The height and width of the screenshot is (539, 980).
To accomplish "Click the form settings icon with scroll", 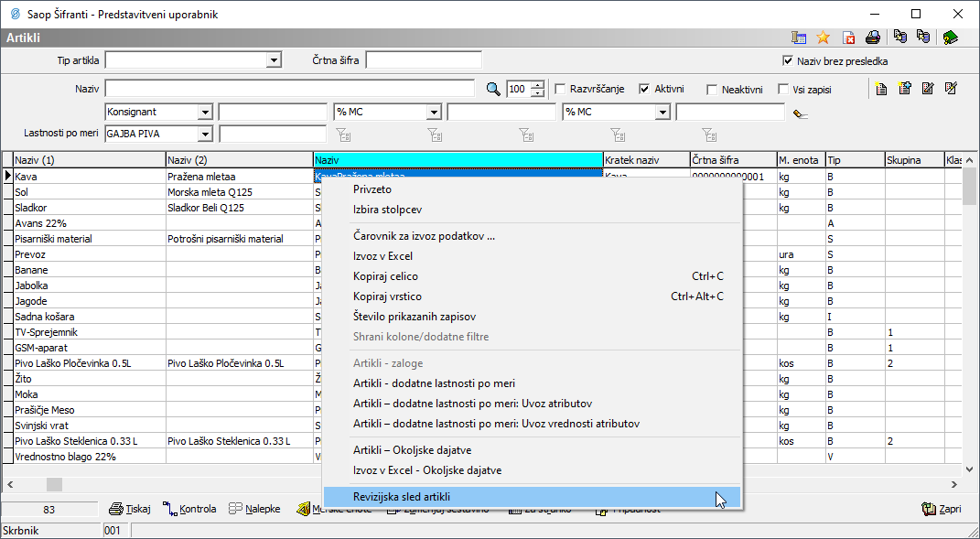I will tap(799, 38).
